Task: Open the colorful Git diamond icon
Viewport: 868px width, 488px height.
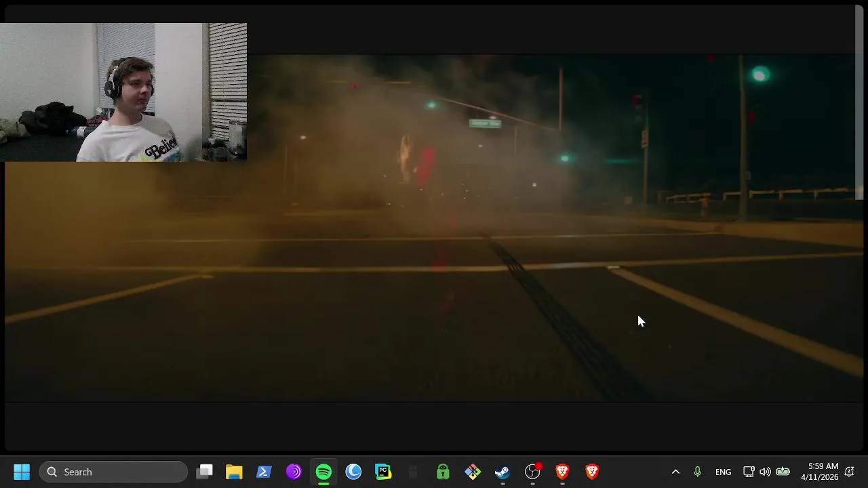Action: pos(473,472)
